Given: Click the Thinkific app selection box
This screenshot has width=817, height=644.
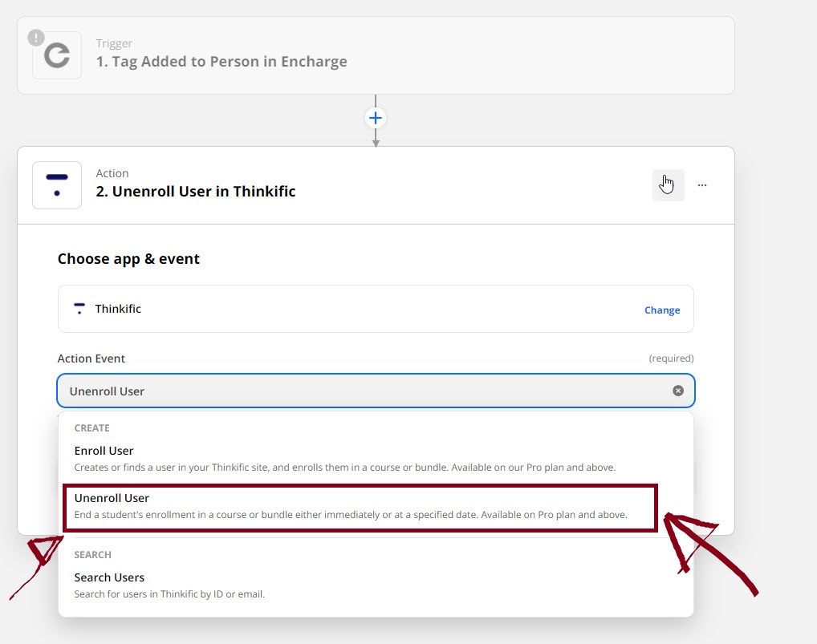Looking at the screenshot, I should 376,309.
